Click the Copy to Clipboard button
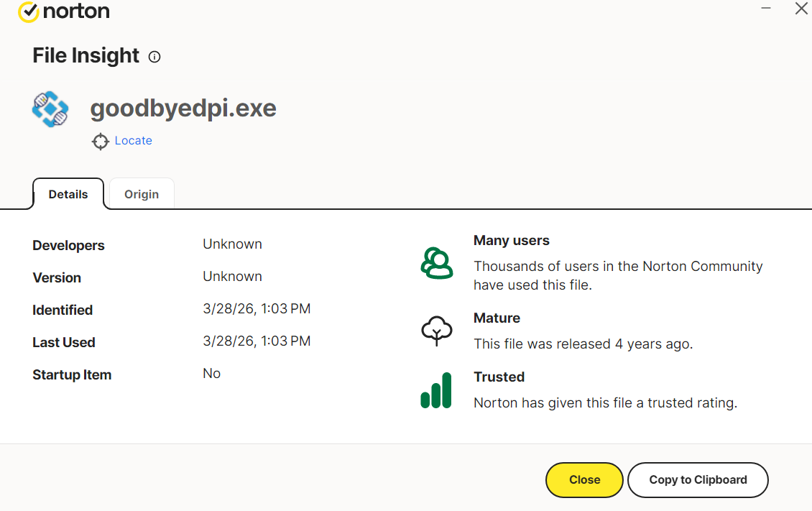This screenshot has height=511, width=812. click(698, 480)
